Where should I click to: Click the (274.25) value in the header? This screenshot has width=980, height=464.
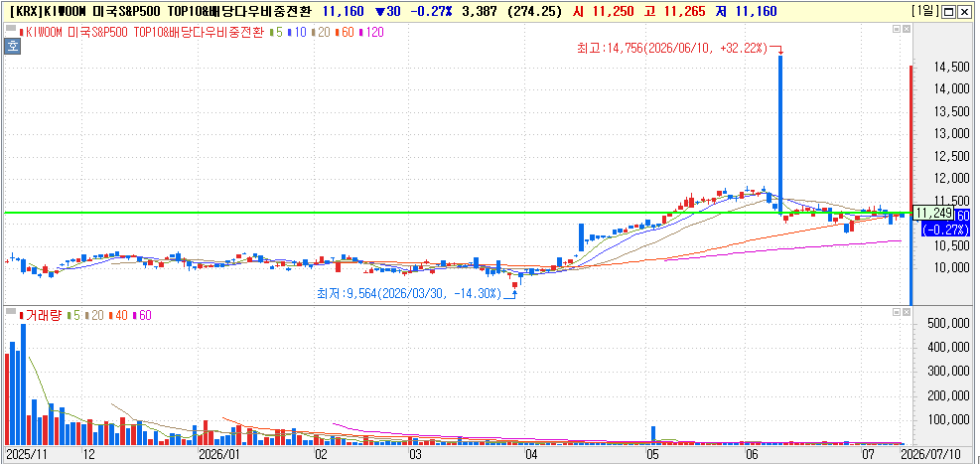pyautogui.click(x=535, y=11)
